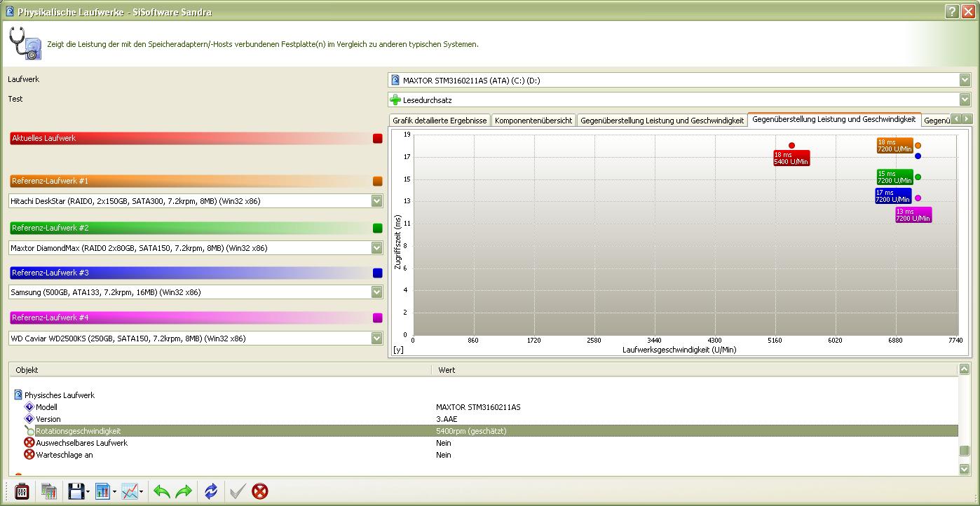This screenshot has width=980, height=506.
Task: Click the orange 18 ms 7200 U/Min label
Action: [x=895, y=145]
